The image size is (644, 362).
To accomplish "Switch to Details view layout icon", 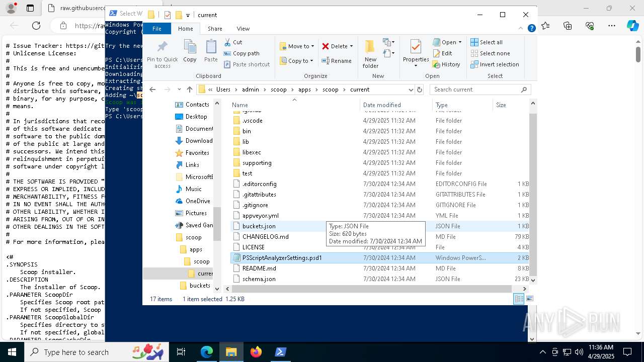I will (518, 299).
